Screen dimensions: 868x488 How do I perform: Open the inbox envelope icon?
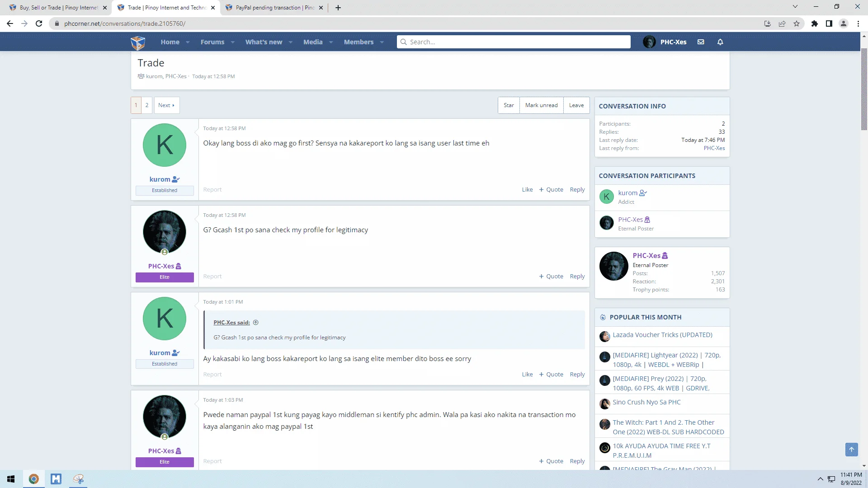701,42
